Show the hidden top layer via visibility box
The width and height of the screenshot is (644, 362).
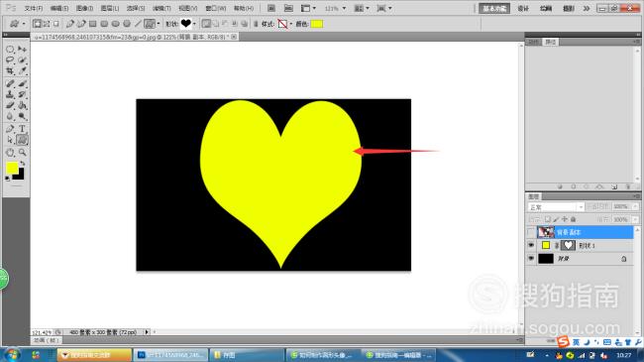coord(531,232)
